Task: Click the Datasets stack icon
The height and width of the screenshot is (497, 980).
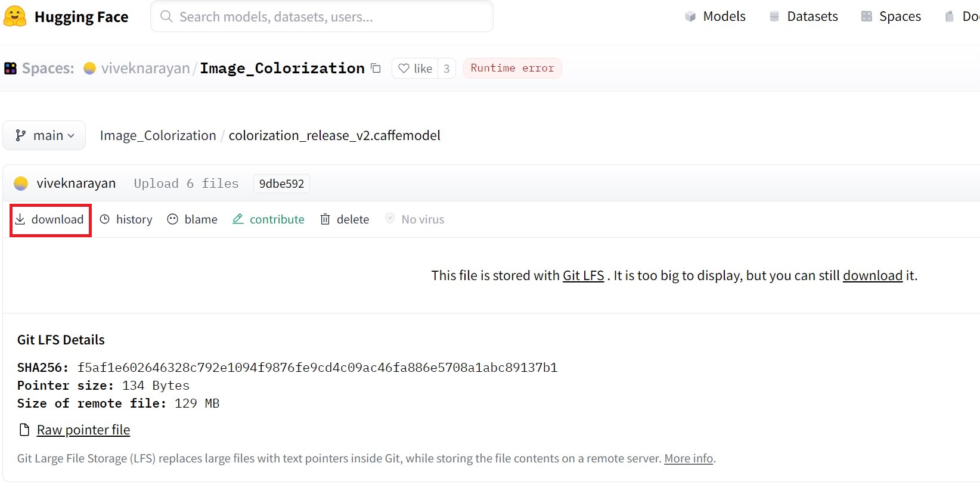Action: coord(774,17)
